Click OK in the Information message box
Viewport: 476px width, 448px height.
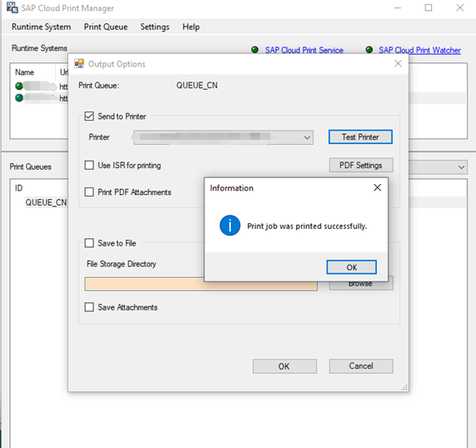352,267
